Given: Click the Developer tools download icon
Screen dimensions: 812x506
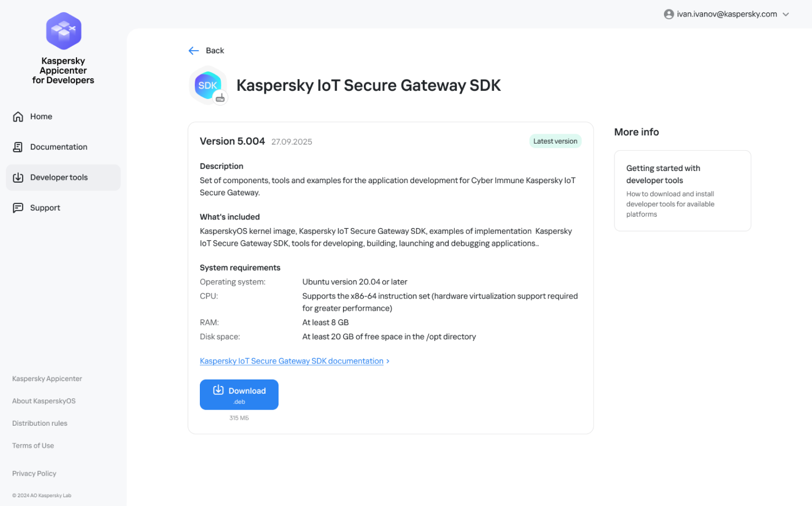Looking at the screenshot, I should tap(18, 178).
